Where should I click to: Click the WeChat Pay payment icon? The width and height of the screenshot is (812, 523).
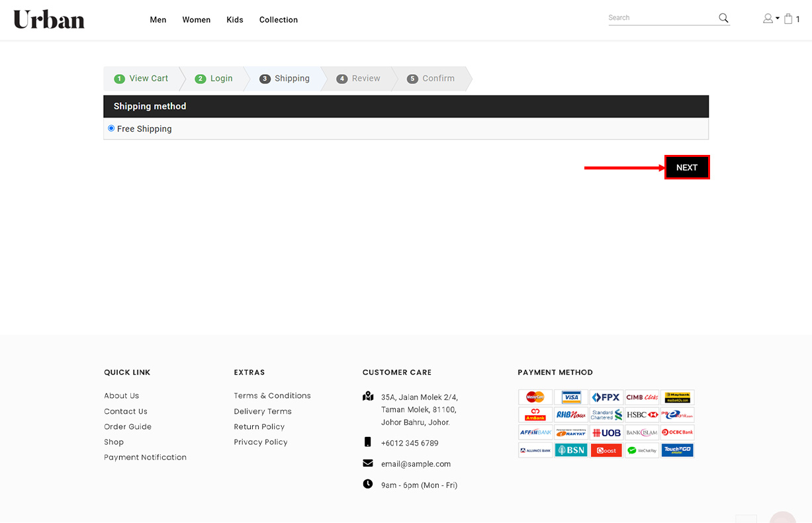(x=642, y=450)
